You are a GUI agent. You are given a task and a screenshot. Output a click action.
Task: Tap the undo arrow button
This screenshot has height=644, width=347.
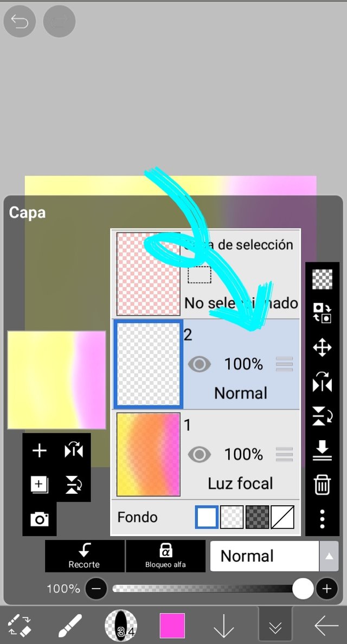click(20, 21)
